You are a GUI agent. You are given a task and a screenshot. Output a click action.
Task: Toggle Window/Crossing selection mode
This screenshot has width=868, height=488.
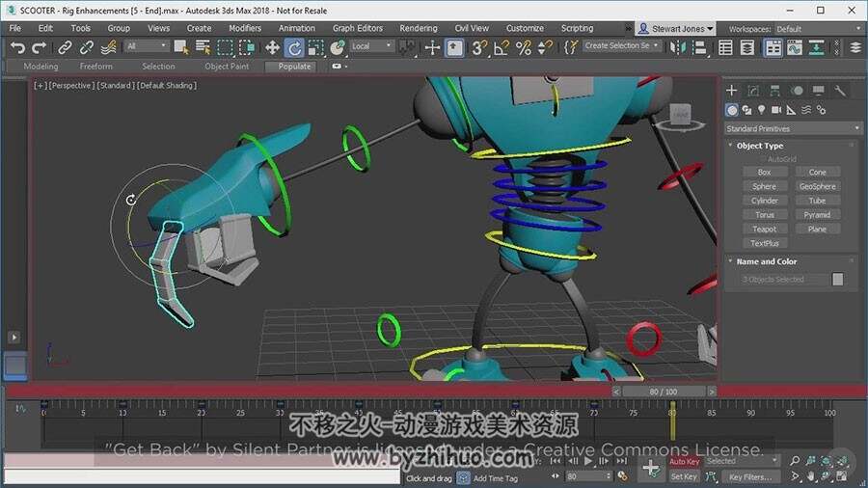(246, 48)
